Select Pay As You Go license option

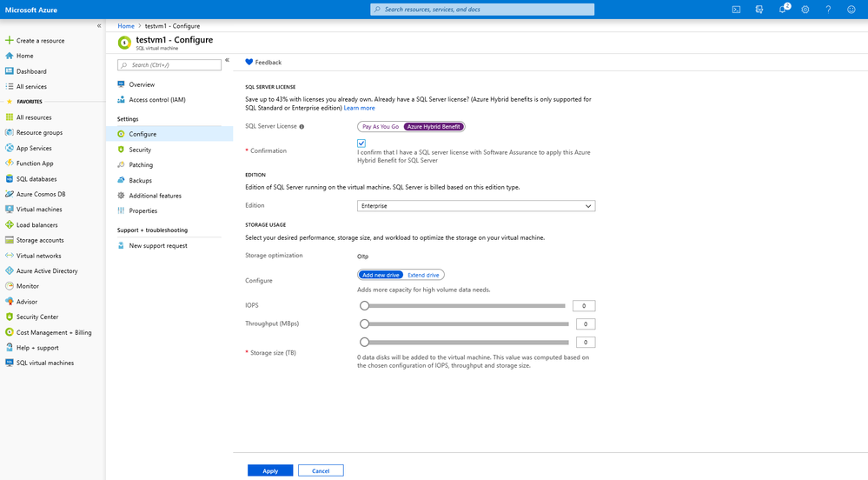381,126
